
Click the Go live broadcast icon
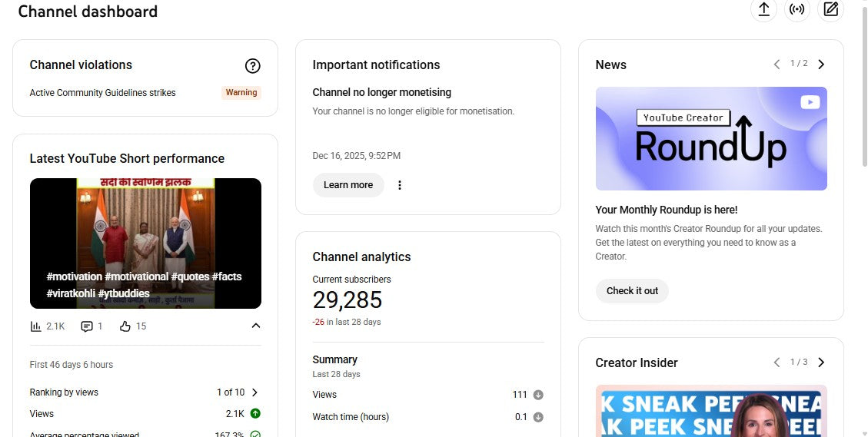click(797, 9)
